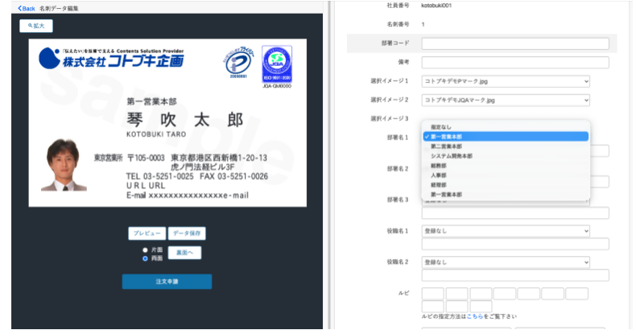The height and width of the screenshot is (330, 644).
Task: Open the 役職名1 dropdown
Action: coord(506,231)
